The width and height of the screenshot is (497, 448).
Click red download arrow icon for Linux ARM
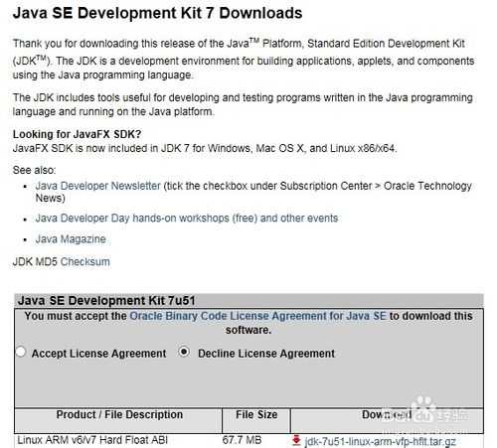(x=296, y=441)
